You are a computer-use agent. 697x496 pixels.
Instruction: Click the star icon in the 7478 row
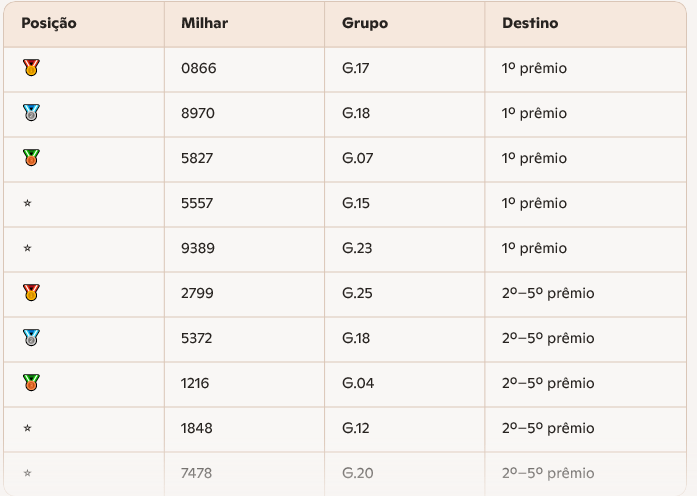[x=27, y=473]
